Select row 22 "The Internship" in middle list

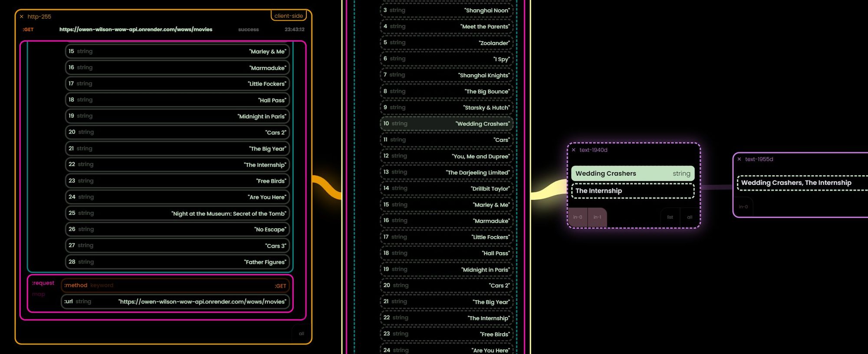[447, 318]
